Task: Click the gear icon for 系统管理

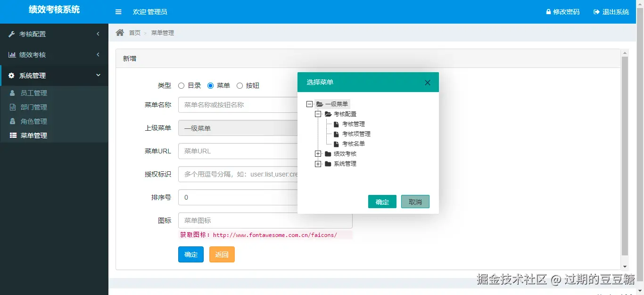Action: 12,76
